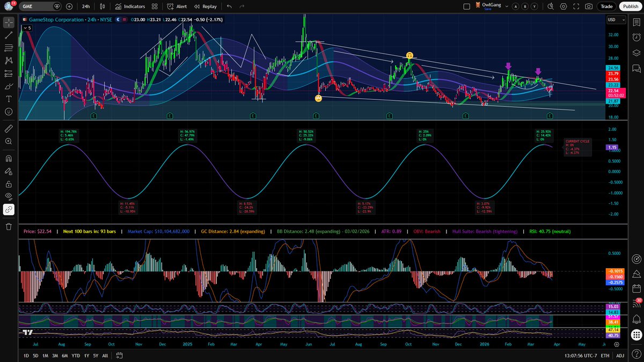Open the Indicators dialog

(130, 6)
